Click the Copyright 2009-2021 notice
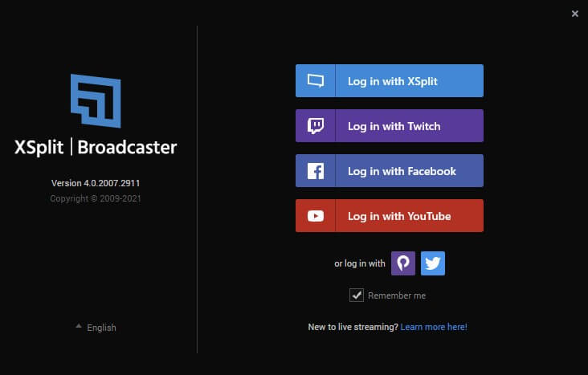Screen dimensions: 588x375 point(96,198)
